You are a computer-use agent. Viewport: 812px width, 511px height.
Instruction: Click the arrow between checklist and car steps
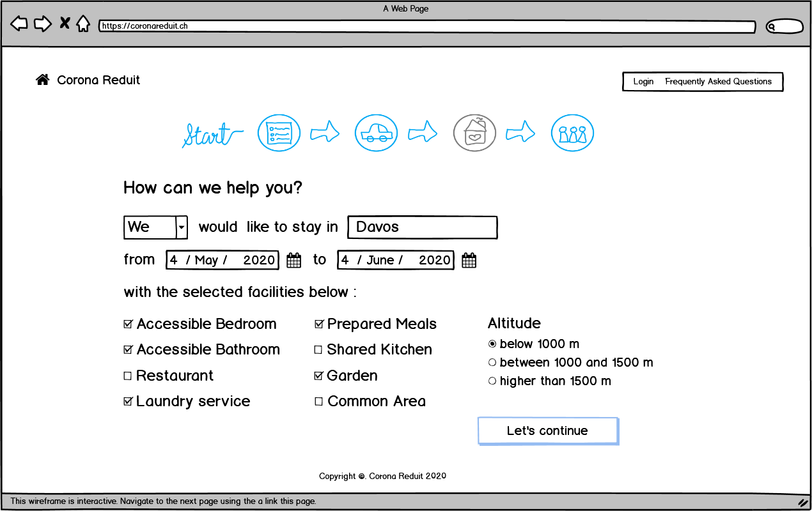(x=325, y=132)
